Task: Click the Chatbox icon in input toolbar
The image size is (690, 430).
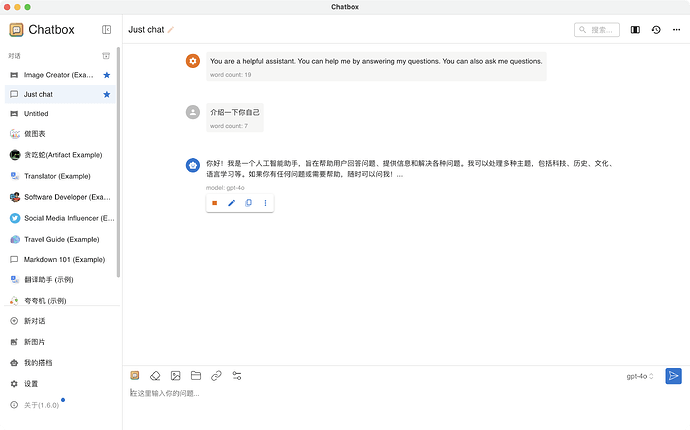Action: click(x=135, y=375)
